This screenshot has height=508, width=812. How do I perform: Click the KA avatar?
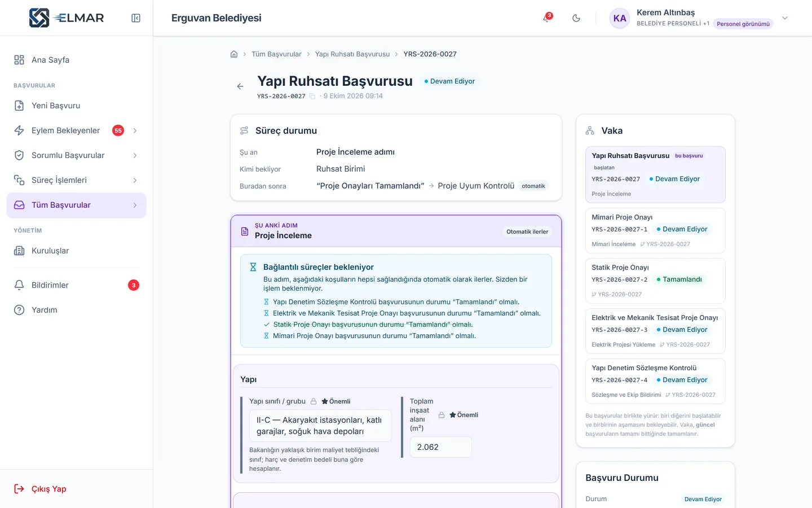[620, 18]
